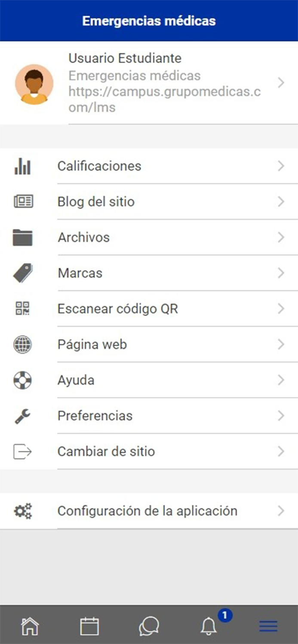Select the hamburger menu tab

click(x=268, y=626)
